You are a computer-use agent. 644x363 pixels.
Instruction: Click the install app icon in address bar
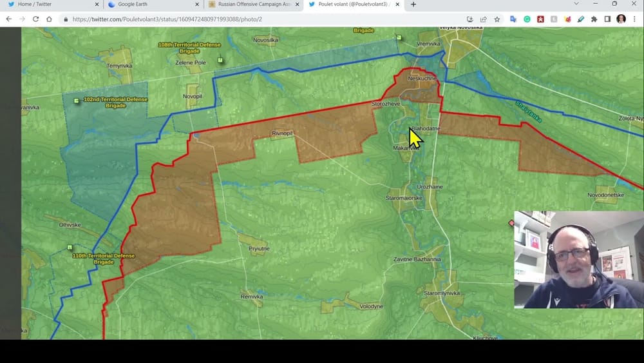[469, 19]
